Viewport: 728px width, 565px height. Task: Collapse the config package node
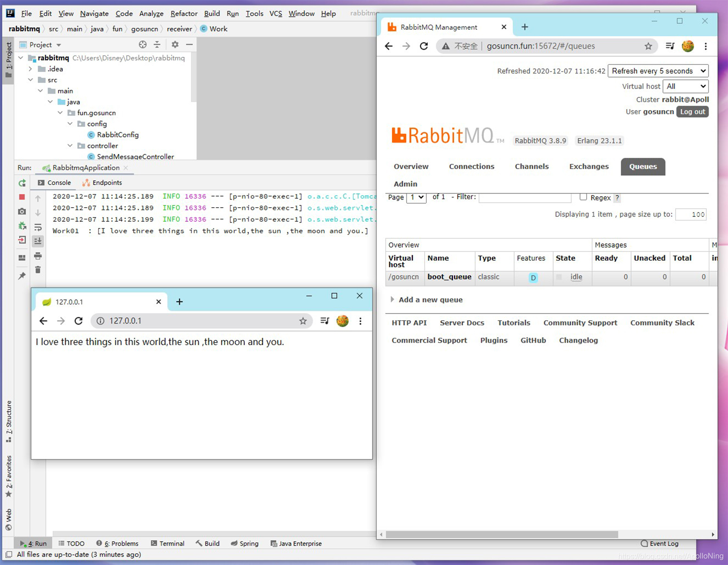70,123
